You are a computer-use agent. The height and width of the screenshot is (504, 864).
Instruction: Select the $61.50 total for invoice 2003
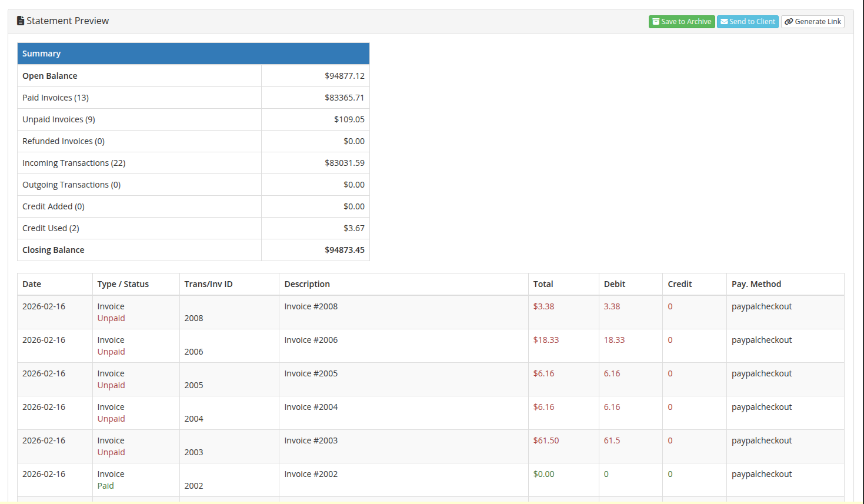[x=546, y=440]
